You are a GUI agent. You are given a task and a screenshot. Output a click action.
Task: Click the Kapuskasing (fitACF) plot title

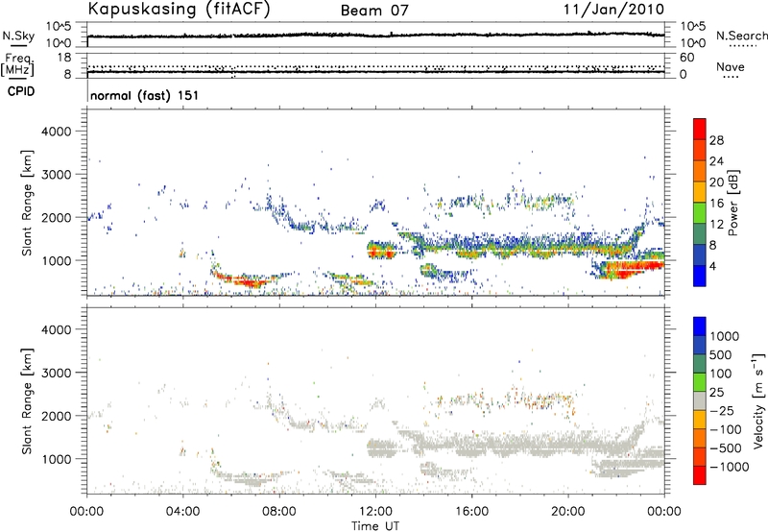[179, 9]
